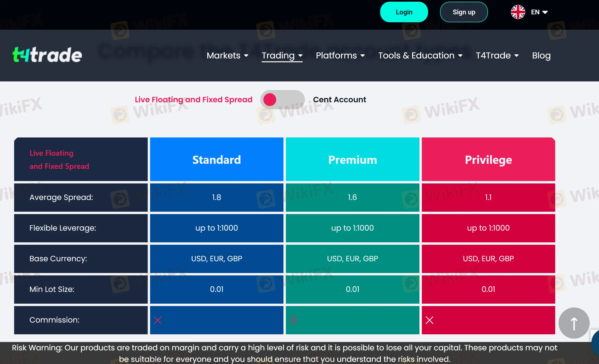Click Premium commission X icon
The image size is (599, 364).
294,320
